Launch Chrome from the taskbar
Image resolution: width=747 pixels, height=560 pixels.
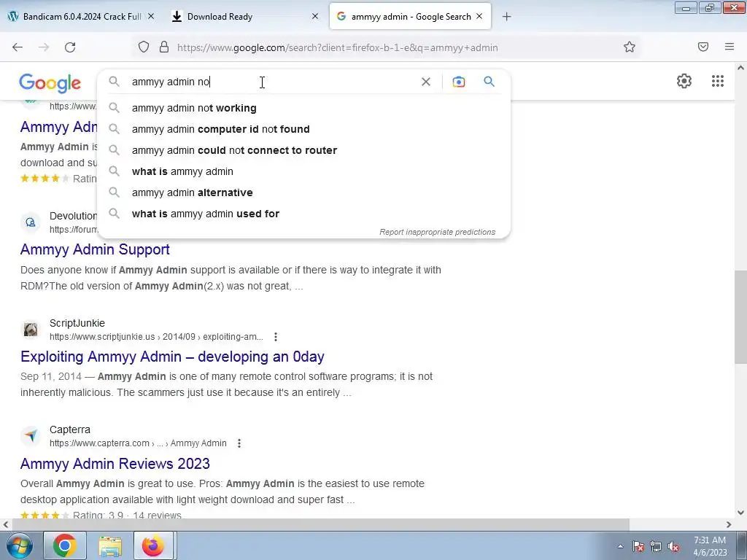[x=65, y=545]
